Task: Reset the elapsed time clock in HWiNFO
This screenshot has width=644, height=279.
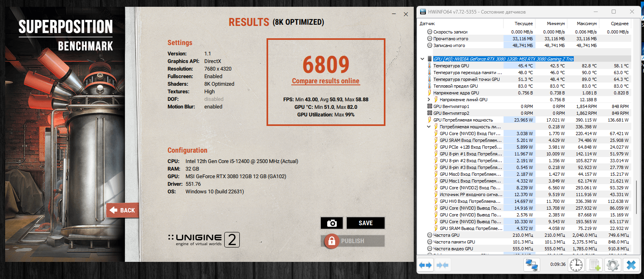Action: [576, 265]
